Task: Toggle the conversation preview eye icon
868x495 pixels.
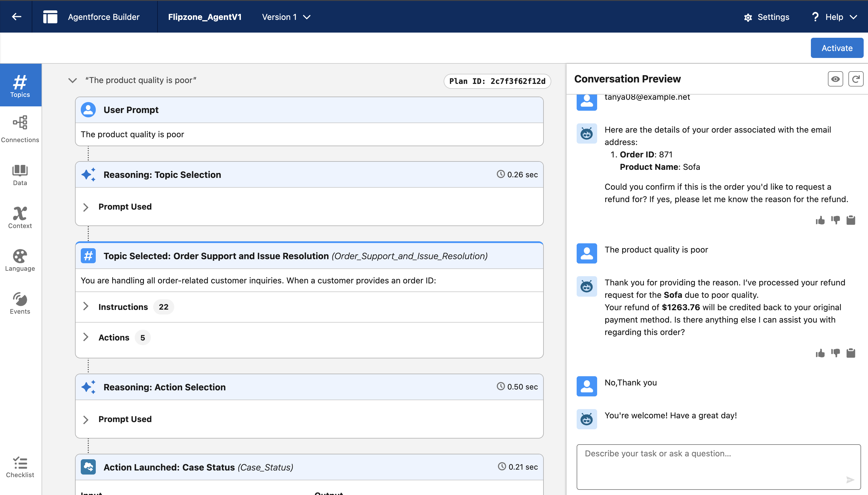Action: [835, 79]
